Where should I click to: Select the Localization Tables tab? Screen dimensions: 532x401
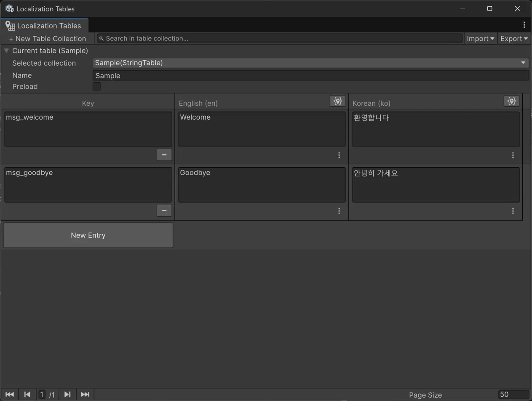pyautogui.click(x=44, y=26)
